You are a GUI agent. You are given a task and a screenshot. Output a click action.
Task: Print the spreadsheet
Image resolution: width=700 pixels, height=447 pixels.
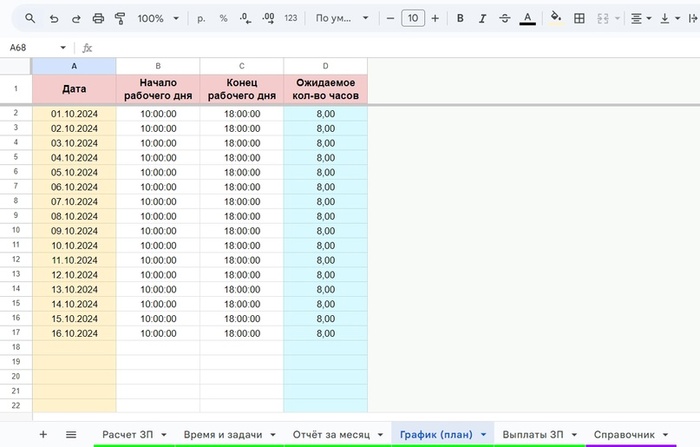pos(98,18)
